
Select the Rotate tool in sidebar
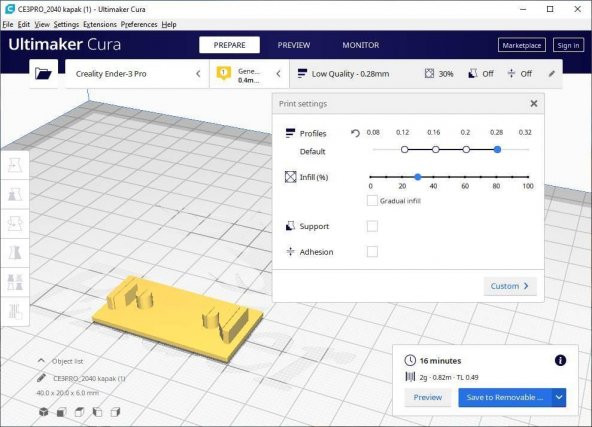15,224
